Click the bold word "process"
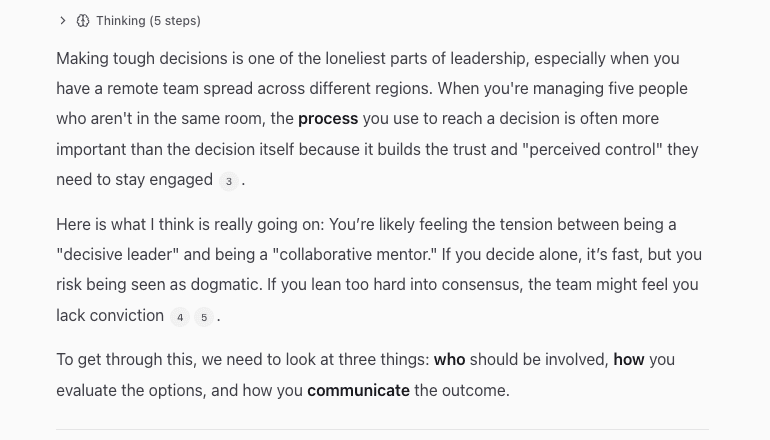The height and width of the screenshot is (440, 770). point(328,119)
